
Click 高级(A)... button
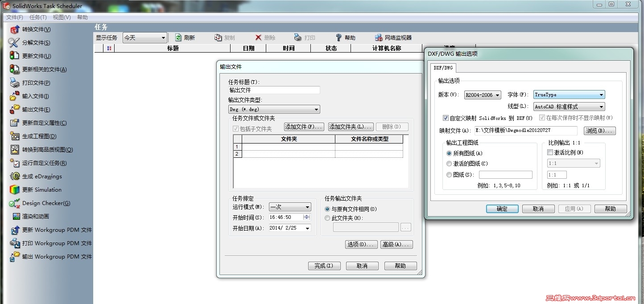pos(397,245)
